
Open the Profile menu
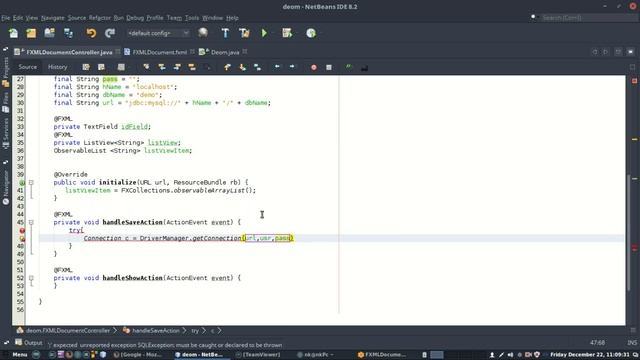(155, 18)
